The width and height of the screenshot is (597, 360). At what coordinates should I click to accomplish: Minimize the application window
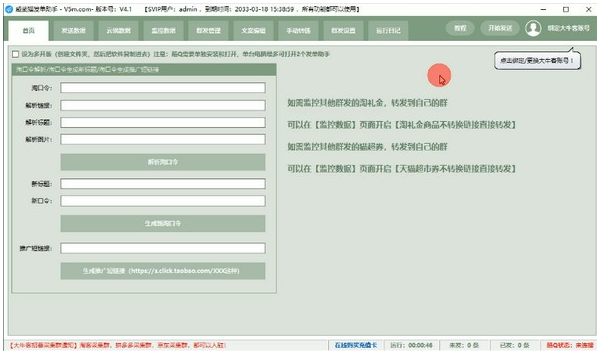coord(543,9)
